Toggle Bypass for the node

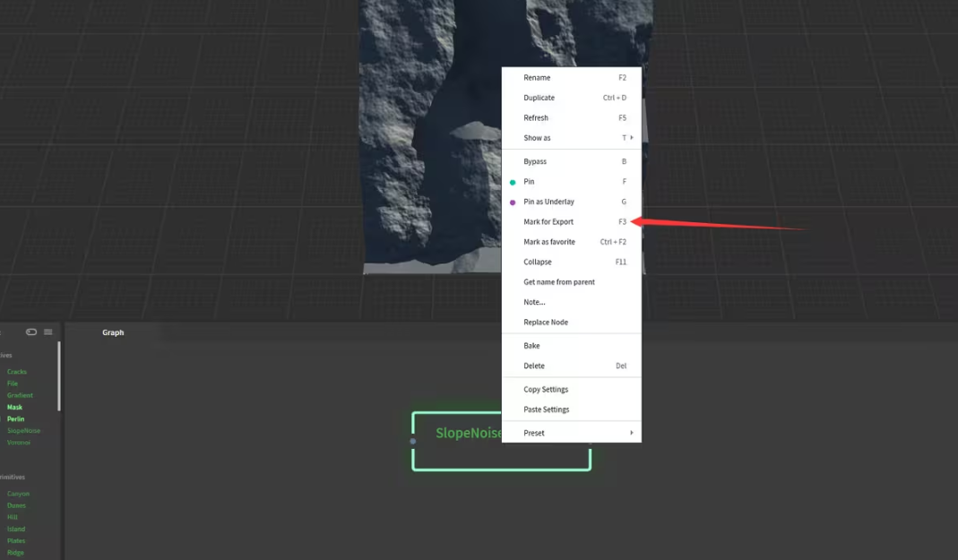point(535,162)
